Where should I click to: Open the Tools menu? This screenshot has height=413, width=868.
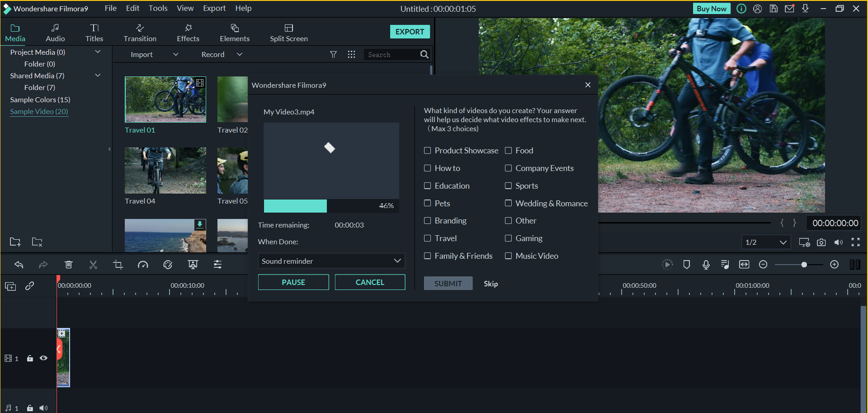[158, 8]
